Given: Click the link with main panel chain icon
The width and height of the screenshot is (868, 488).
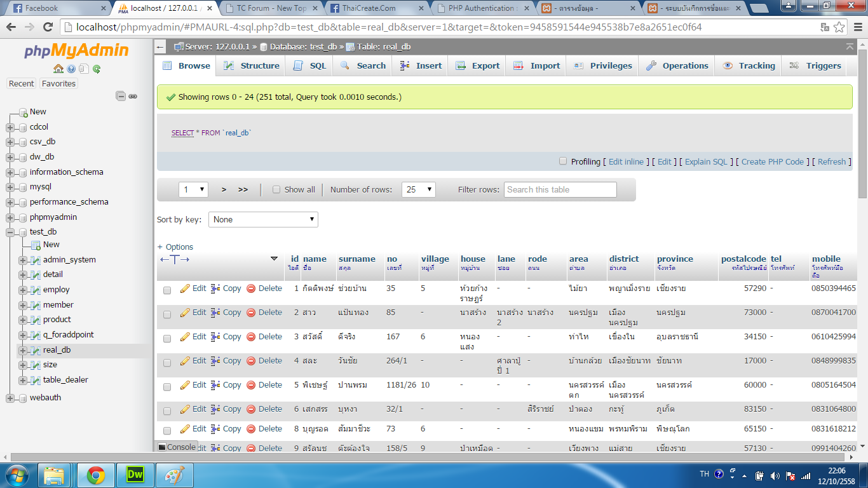Looking at the screenshot, I should tap(133, 96).
